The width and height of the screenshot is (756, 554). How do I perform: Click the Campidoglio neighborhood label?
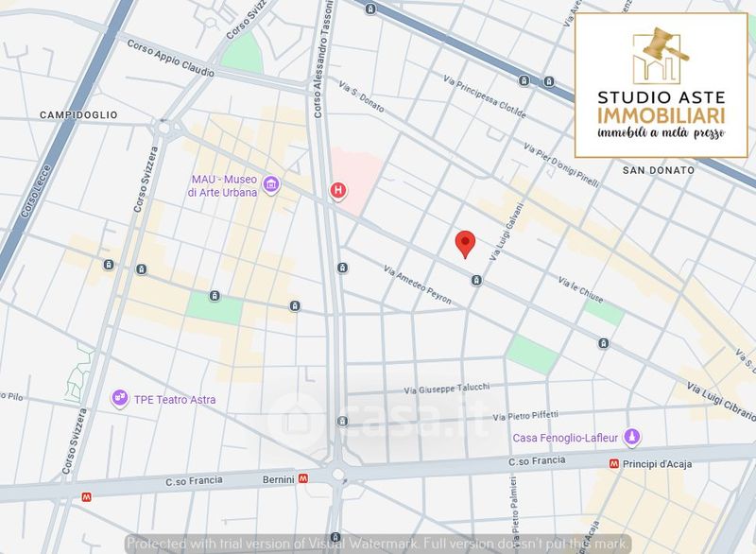point(78,114)
